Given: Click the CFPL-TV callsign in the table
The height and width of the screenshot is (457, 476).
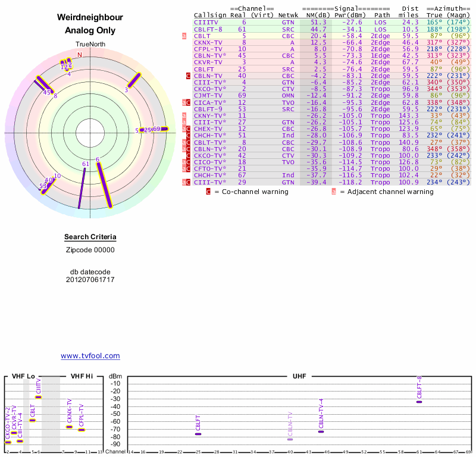Looking at the screenshot, I should (x=208, y=49).
